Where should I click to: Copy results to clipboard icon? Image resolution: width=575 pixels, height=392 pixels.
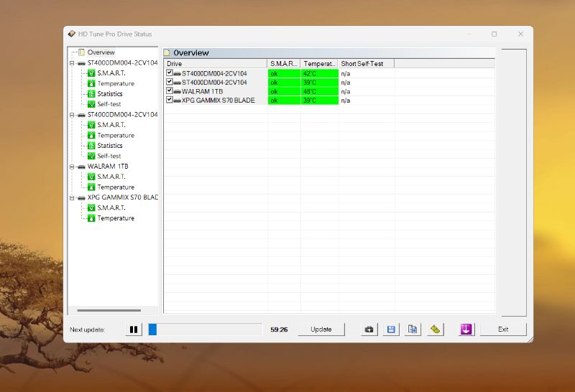[413, 330]
